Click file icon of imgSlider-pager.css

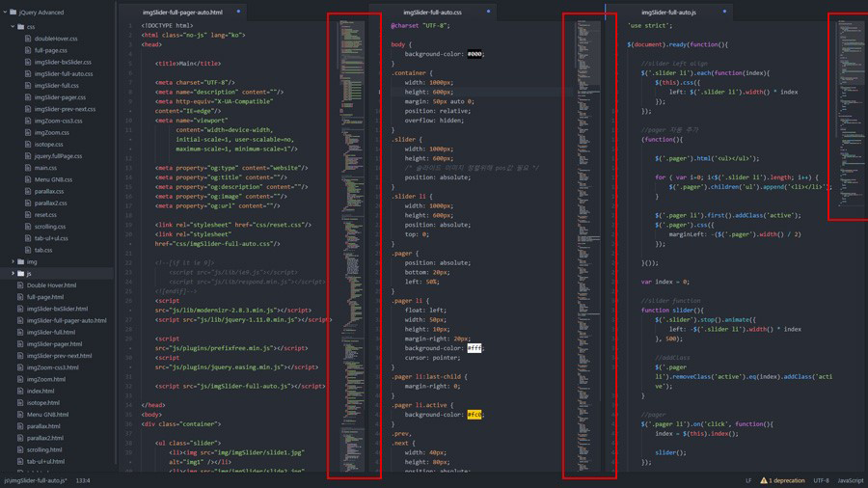click(28, 97)
